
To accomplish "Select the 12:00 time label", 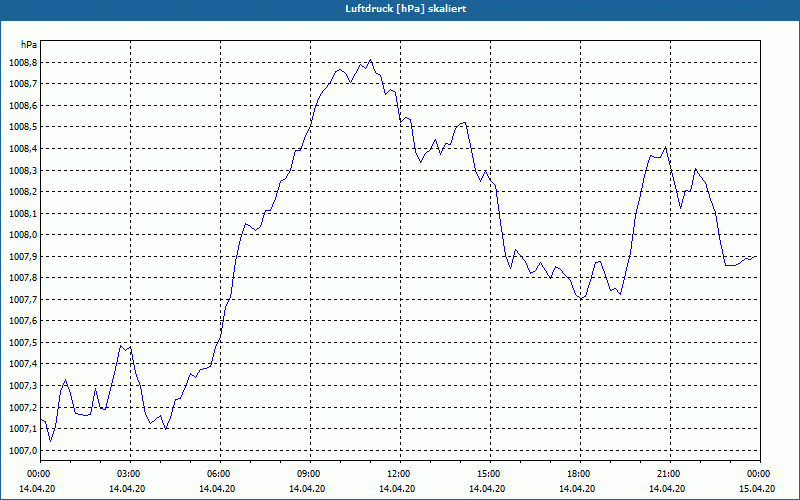I will 398,474.
